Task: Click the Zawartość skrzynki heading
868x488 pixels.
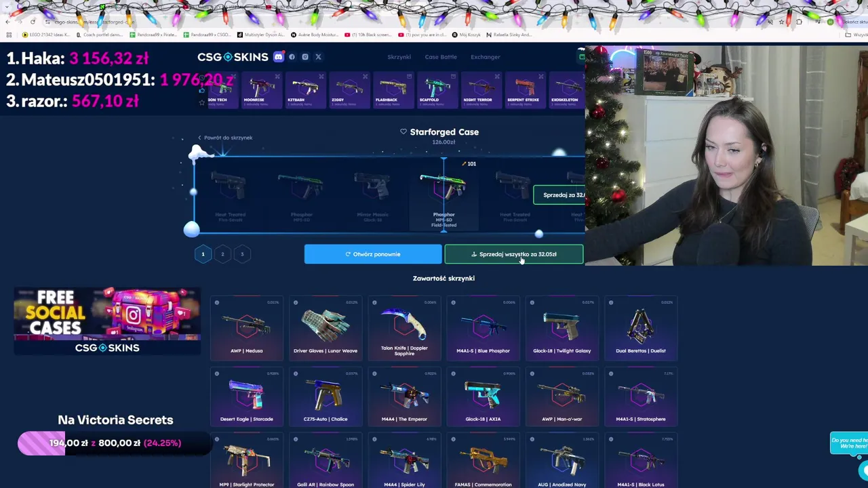Action: click(443, 279)
